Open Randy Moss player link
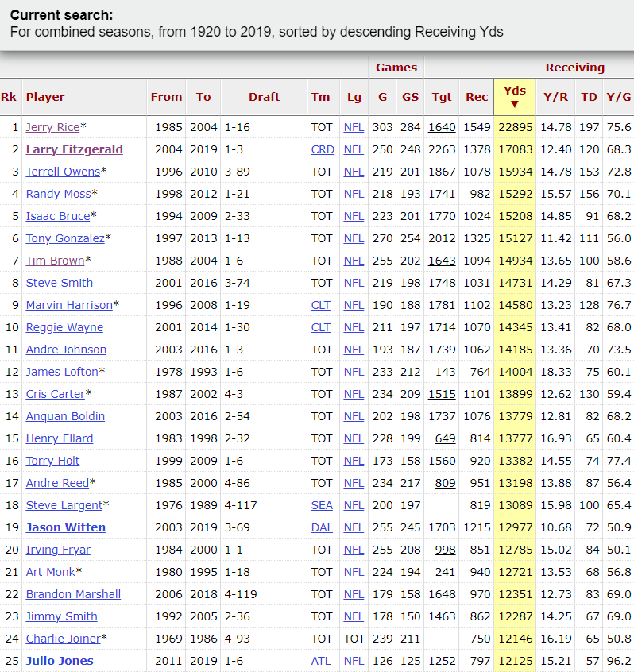The width and height of the screenshot is (634, 672). point(58,194)
